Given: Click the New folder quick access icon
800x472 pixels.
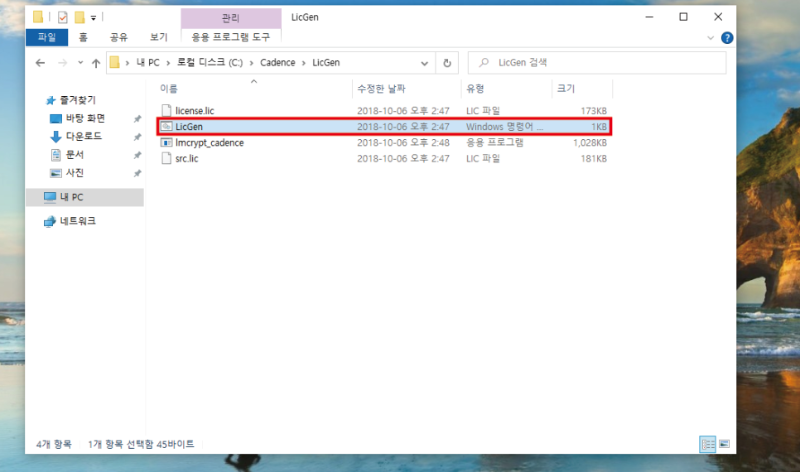Looking at the screenshot, I should coord(80,18).
